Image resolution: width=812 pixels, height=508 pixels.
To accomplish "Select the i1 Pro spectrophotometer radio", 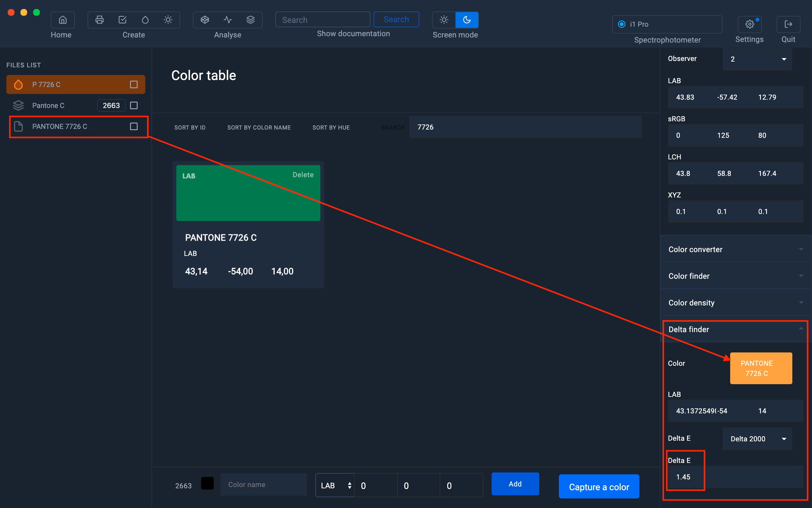I will [x=622, y=24].
